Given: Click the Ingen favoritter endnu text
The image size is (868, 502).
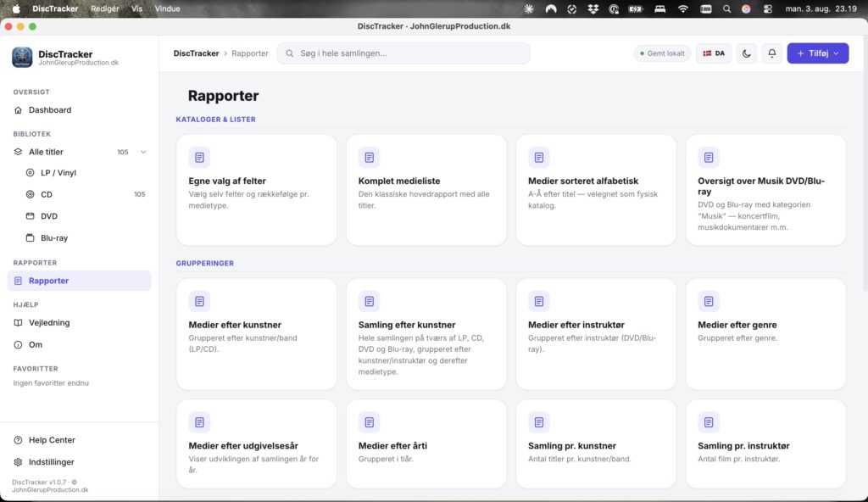Looking at the screenshot, I should (51, 383).
